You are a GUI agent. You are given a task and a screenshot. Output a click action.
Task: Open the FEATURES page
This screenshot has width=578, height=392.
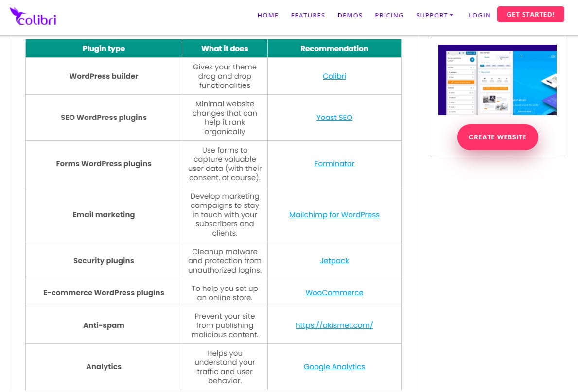308,15
